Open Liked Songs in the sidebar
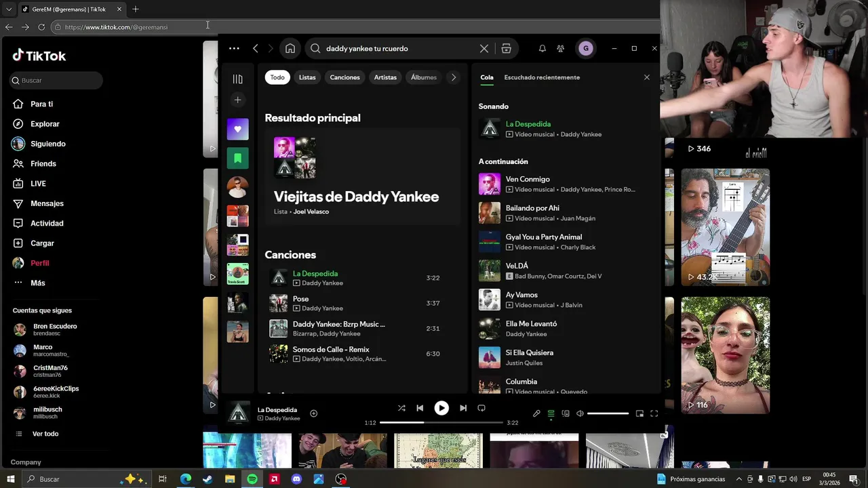Screen dimensions: 868x488 tap(238, 129)
